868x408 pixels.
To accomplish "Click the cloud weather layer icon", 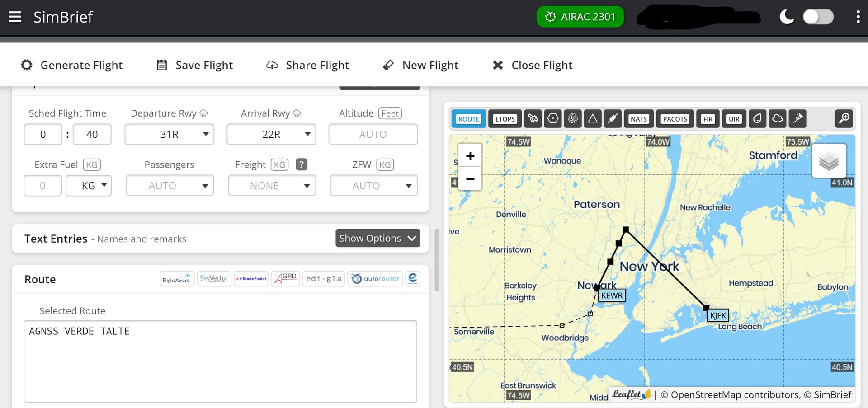I will (778, 119).
